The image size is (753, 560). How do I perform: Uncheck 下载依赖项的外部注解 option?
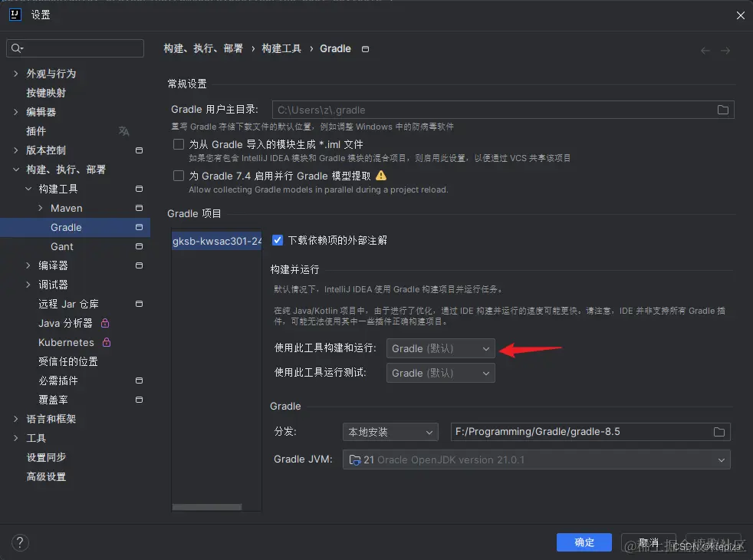(x=277, y=239)
